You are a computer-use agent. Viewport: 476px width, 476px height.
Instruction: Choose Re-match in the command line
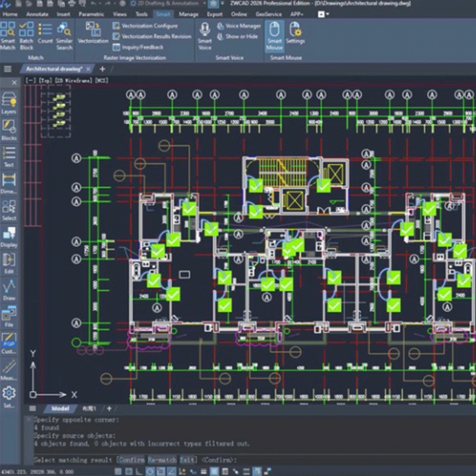point(162,460)
